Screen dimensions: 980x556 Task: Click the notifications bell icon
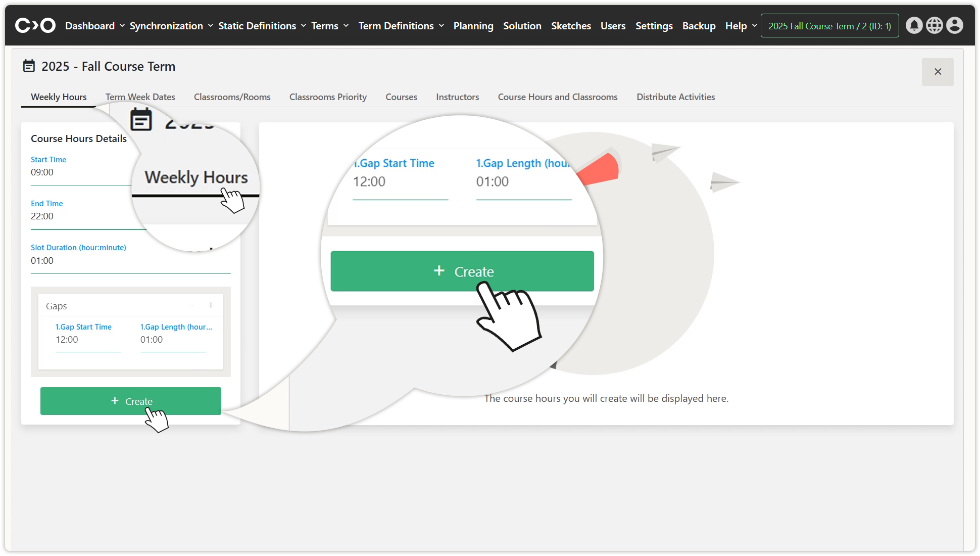point(914,25)
